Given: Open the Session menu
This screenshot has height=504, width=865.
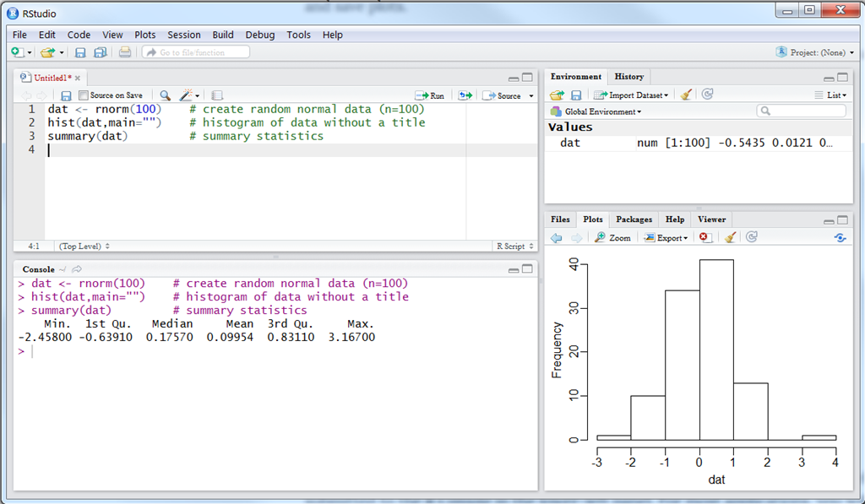Looking at the screenshot, I should point(183,35).
